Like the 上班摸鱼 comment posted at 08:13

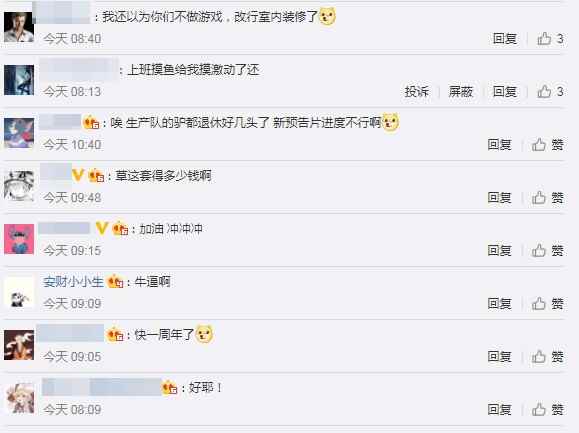[550, 91]
